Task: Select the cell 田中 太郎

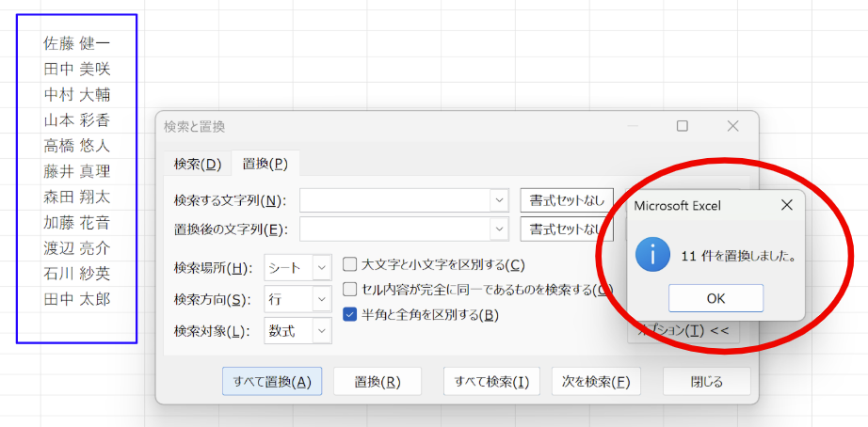Action: pyautogui.click(x=77, y=299)
